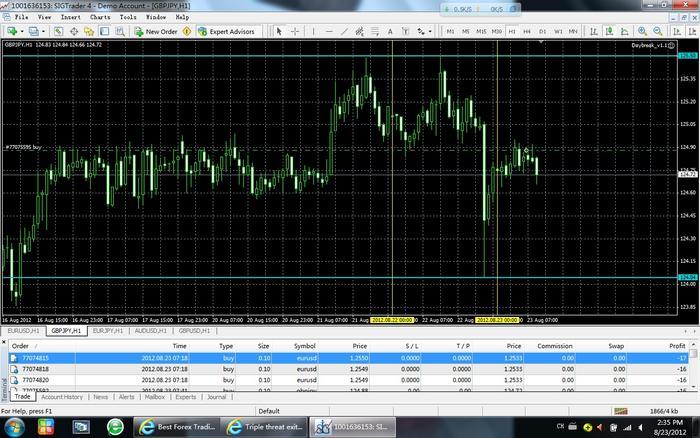Viewport: 700px width, 438px height.
Task: Open the Navigator folder-star icon
Action: pos(89,31)
